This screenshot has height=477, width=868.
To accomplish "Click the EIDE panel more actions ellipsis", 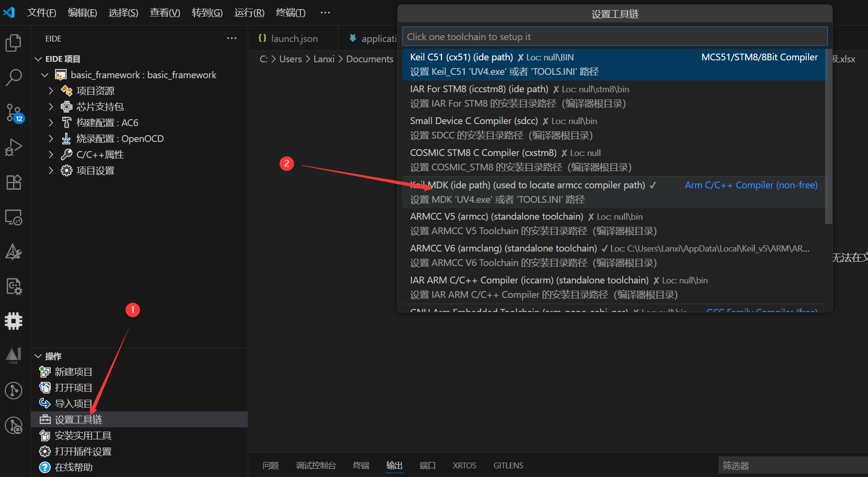I will (x=232, y=39).
